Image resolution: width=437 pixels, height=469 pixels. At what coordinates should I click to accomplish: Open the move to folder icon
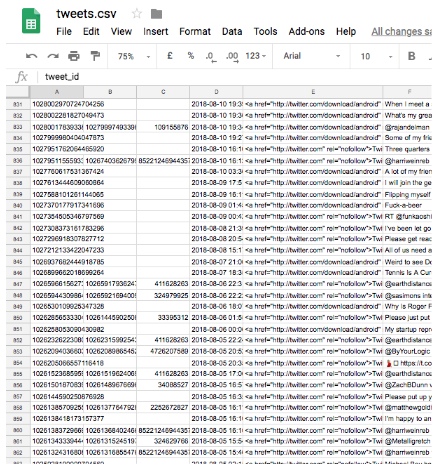[x=156, y=14]
